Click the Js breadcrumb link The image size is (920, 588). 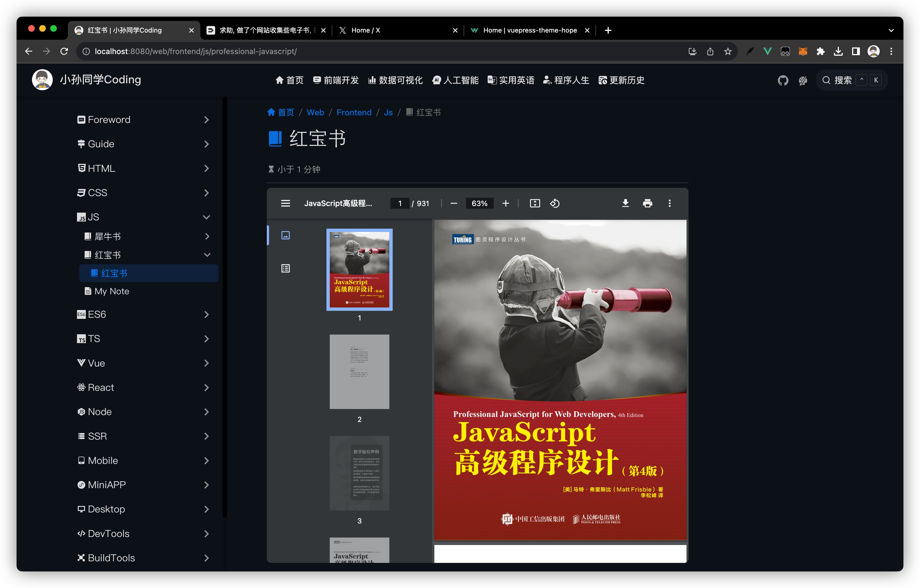click(x=388, y=112)
